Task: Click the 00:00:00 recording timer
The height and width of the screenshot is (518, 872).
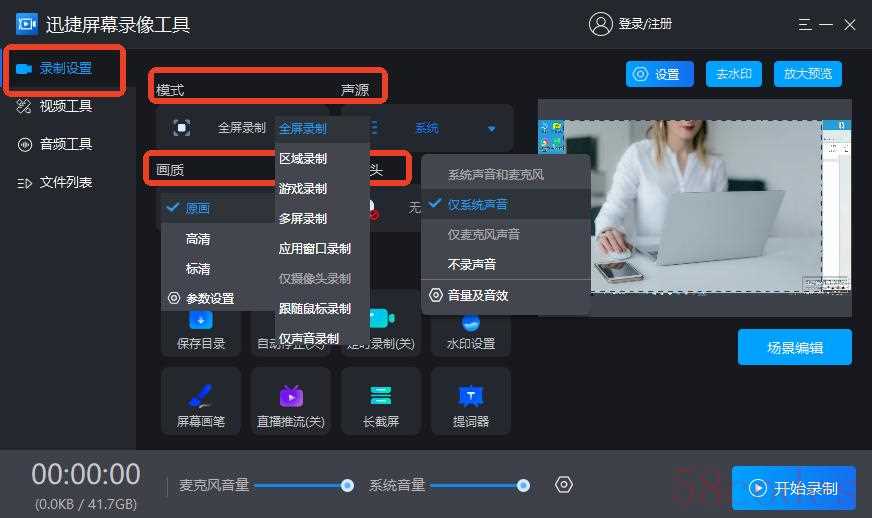Action: pos(86,475)
